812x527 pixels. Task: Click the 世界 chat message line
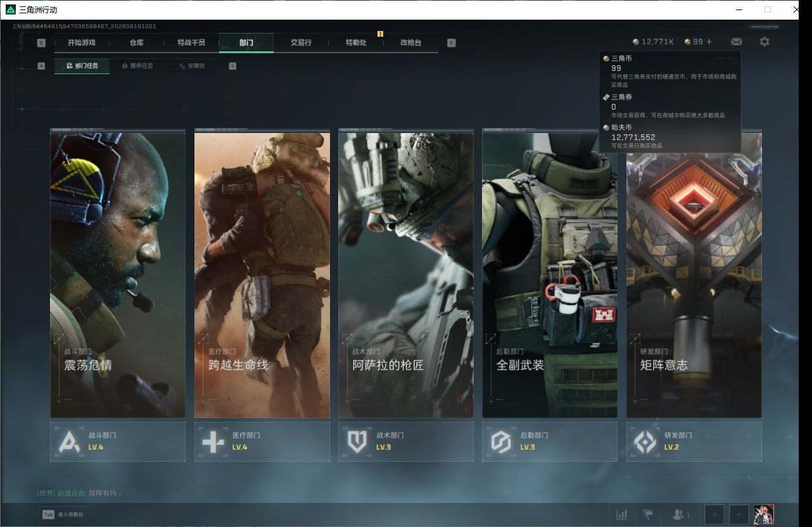[80, 493]
